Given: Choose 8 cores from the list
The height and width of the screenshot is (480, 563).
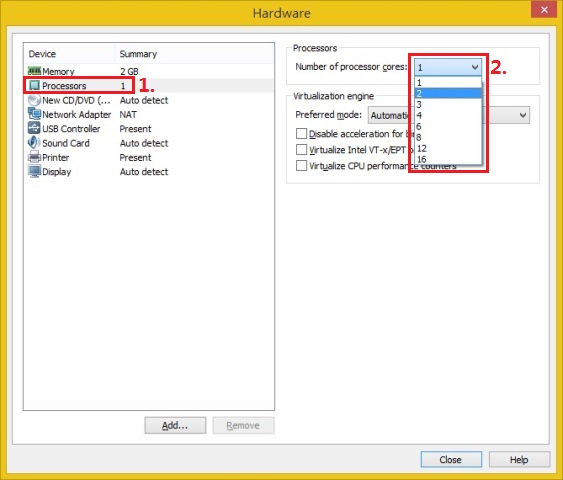Looking at the screenshot, I should [x=448, y=137].
